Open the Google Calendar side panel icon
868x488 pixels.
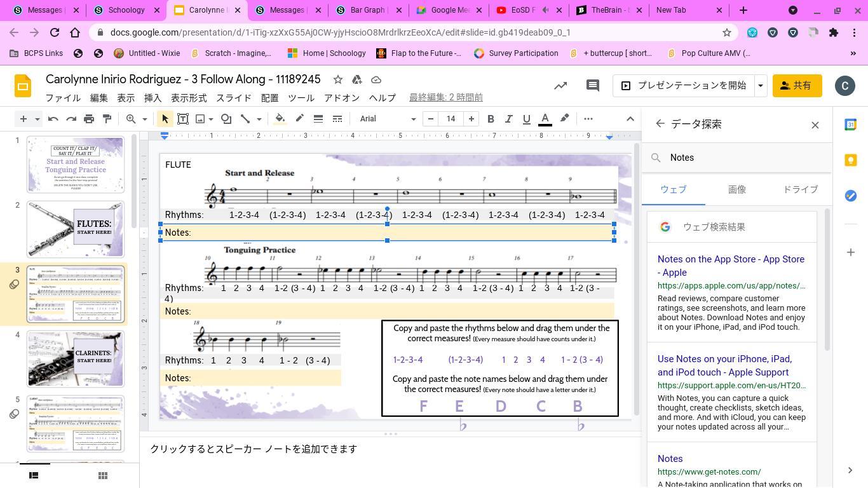(850, 125)
